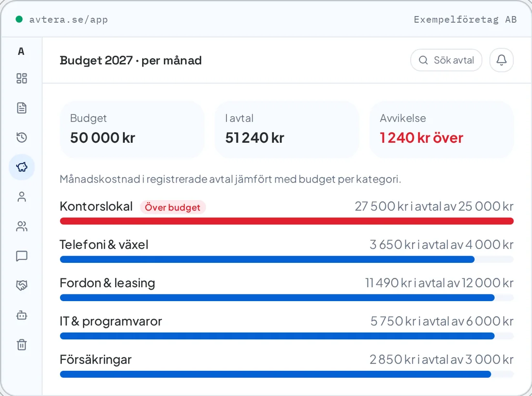Viewport: 532px width, 396px height.
Task: Click the green status dot by the URL
Action: (19, 19)
